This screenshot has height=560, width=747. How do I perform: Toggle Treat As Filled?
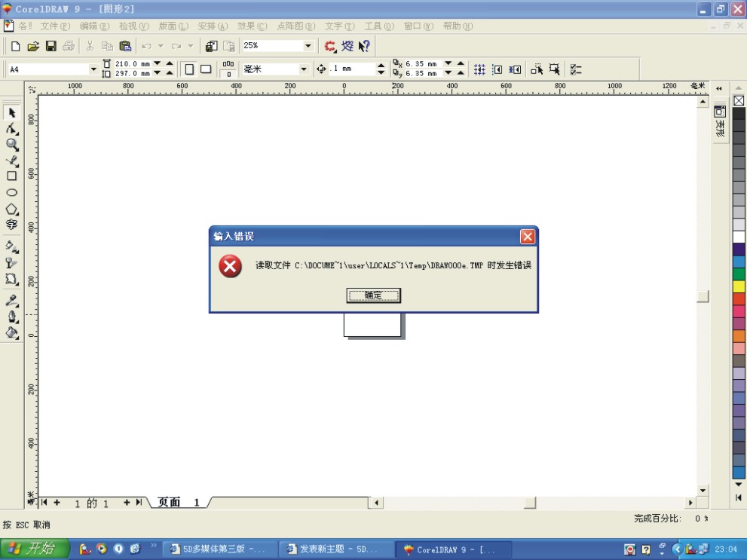555,69
